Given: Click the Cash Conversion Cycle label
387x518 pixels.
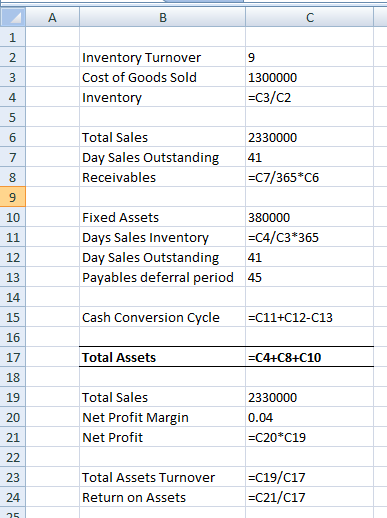Looking at the screenshot, I should point(162,317).
